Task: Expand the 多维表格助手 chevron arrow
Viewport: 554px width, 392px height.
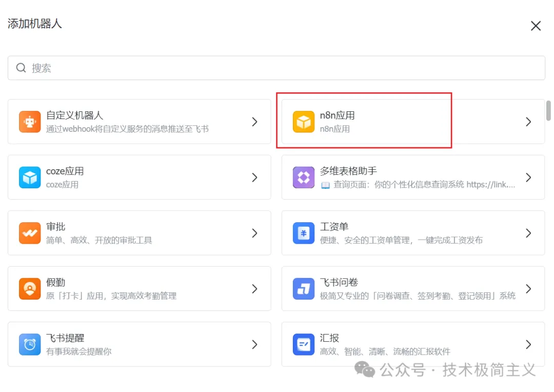Action: click(528, 178)
